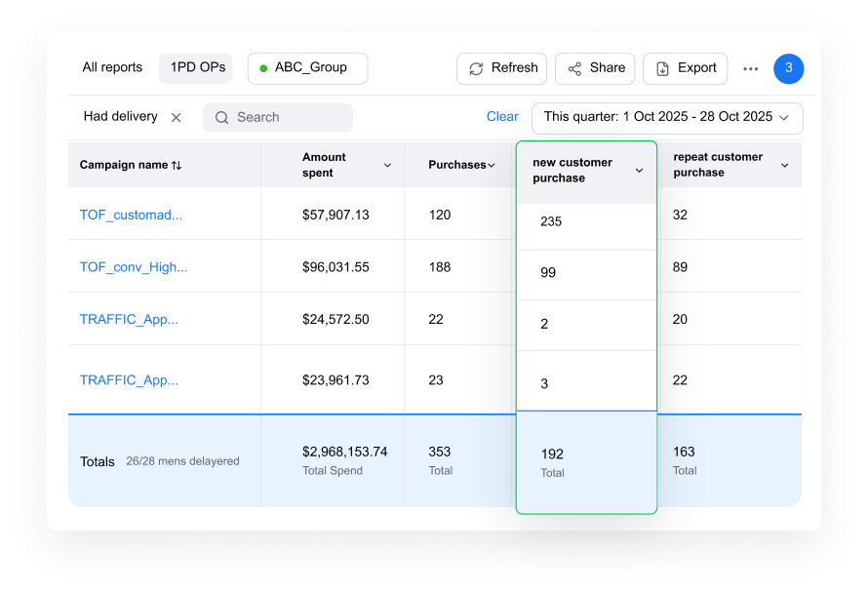The image size is (868, 593).
Task: Select the 1PD OPs tab
Action: (196, 68)
